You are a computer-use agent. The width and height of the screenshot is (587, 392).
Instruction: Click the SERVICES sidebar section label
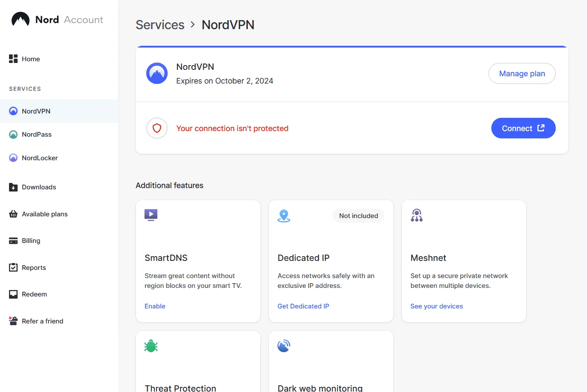25,89
